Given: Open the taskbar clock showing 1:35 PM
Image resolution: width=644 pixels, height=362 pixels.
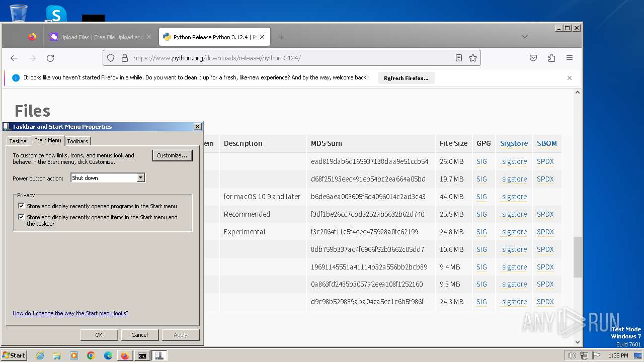Looking at the screenshot, I should pyautogui.click(x=618, y=355).
